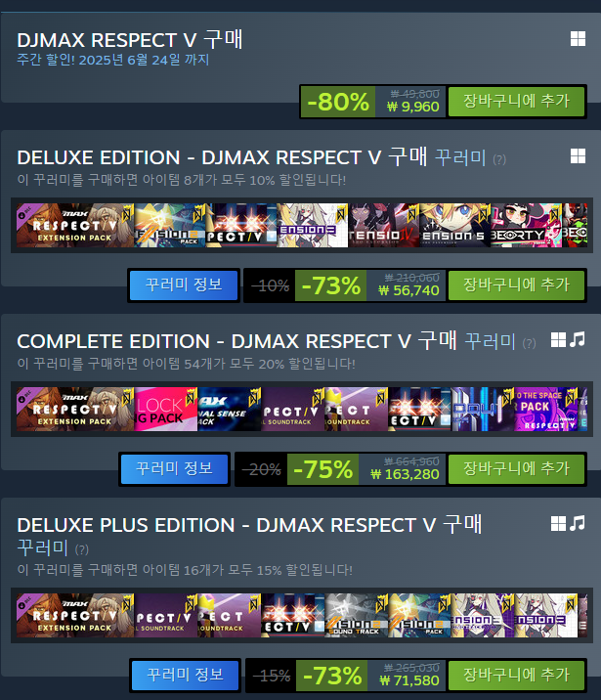Click Windows icon on Deluxe Edition bundle

click(x=578, y=156)
